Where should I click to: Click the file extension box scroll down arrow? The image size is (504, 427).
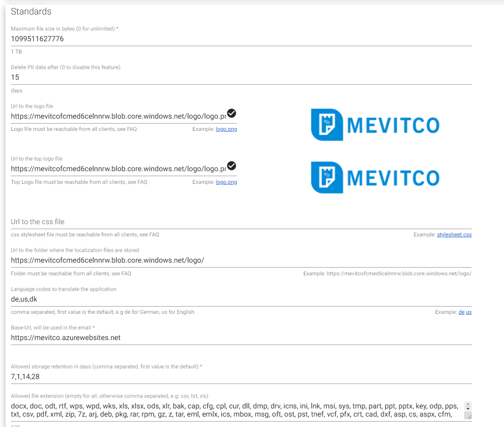468,409
